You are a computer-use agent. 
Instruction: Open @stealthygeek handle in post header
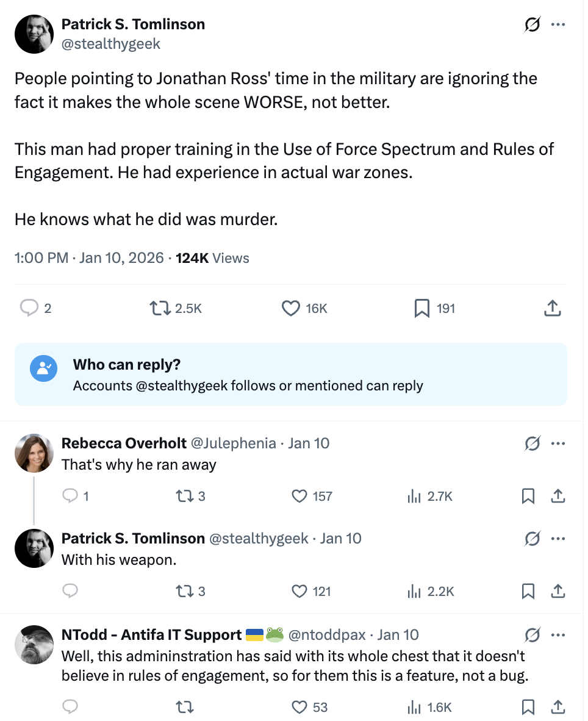click(110, 44)
